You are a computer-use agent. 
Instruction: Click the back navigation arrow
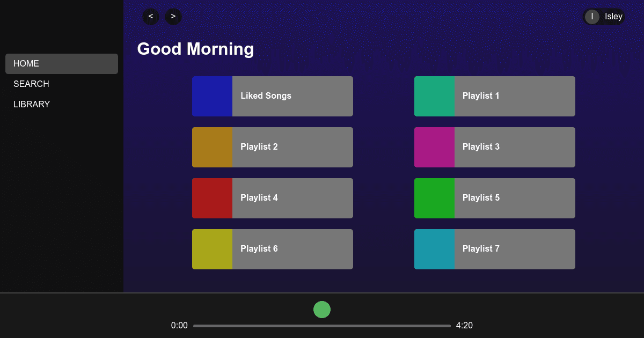pos(151,17)
